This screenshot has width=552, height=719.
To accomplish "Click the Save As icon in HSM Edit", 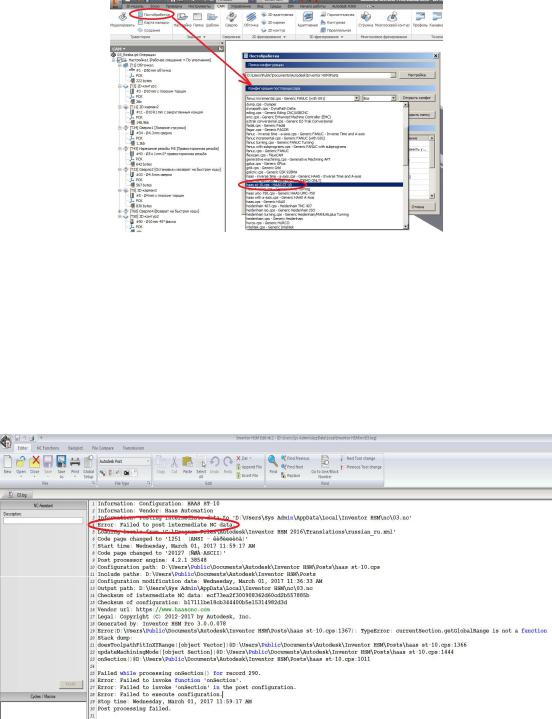I will point(61,462).
